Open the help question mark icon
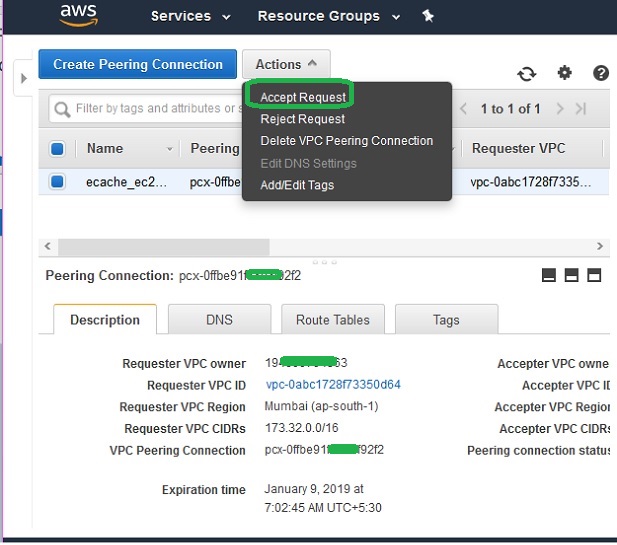The image size is (617, 545). 601,73
